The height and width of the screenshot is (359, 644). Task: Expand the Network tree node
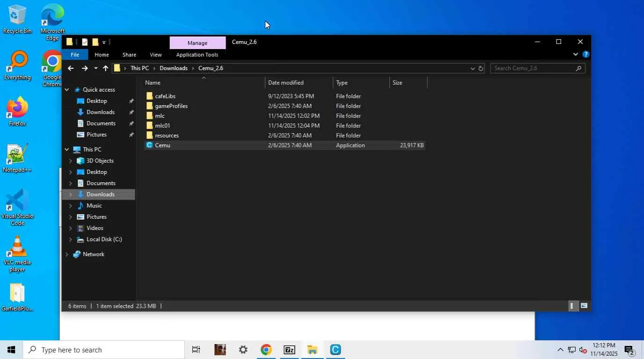(x=67, y=254)
